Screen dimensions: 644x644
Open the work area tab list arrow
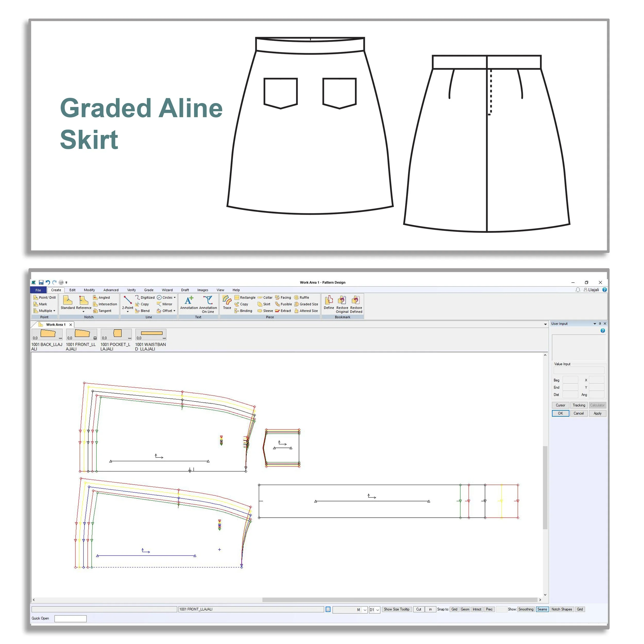pos(545,324)
